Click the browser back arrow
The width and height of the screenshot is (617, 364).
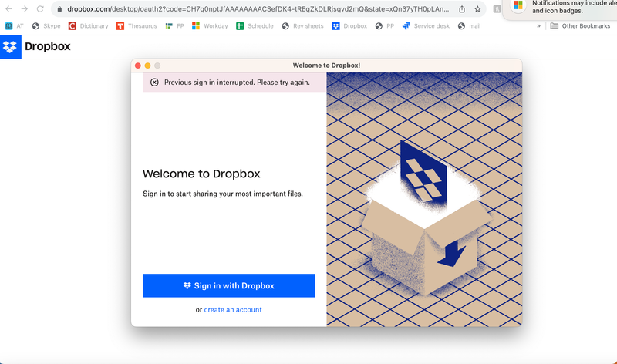coord(8,8)
